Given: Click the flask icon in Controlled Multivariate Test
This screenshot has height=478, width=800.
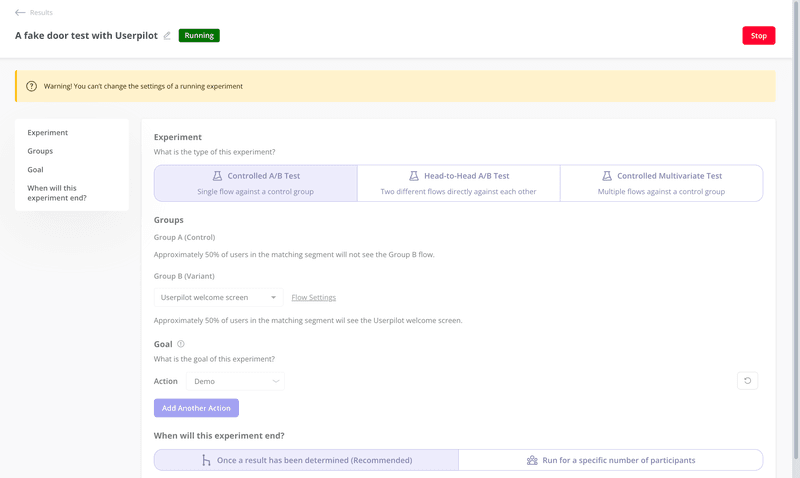Looking at the screenshot, I should 606,176.
